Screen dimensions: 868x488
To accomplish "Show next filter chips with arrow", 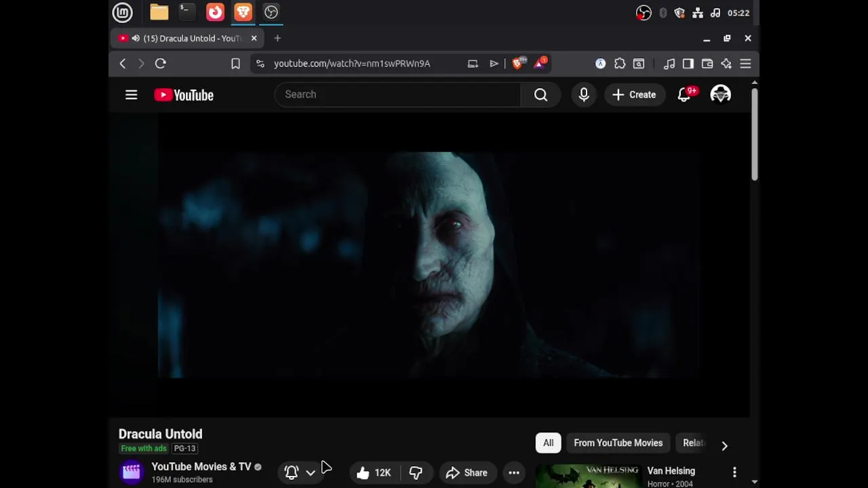I will pyautogui.click(x=724, y=445).
